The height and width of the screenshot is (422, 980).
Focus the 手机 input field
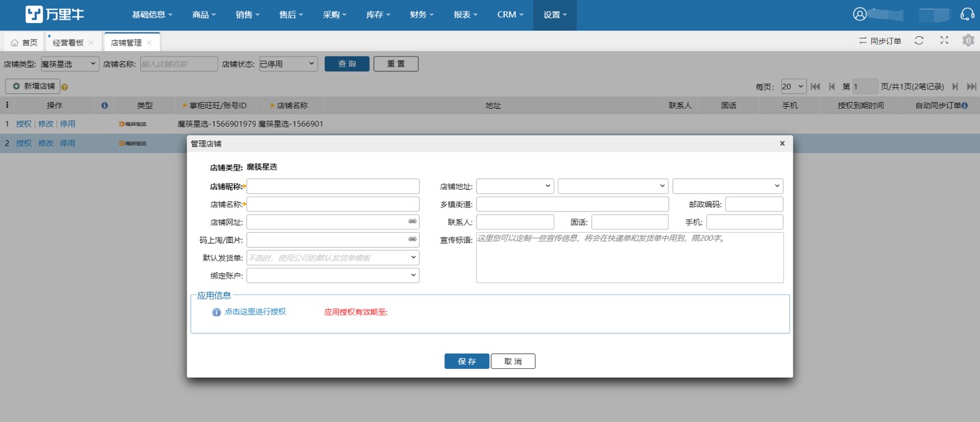pyautogui.click(x=745, y=222)
